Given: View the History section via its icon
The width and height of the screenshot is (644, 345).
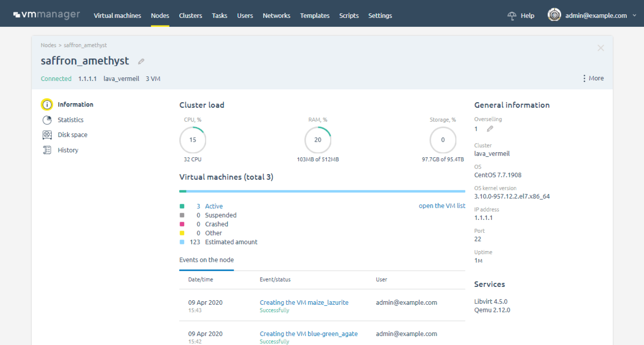Looking at the screenshot, I should [47, 150].
